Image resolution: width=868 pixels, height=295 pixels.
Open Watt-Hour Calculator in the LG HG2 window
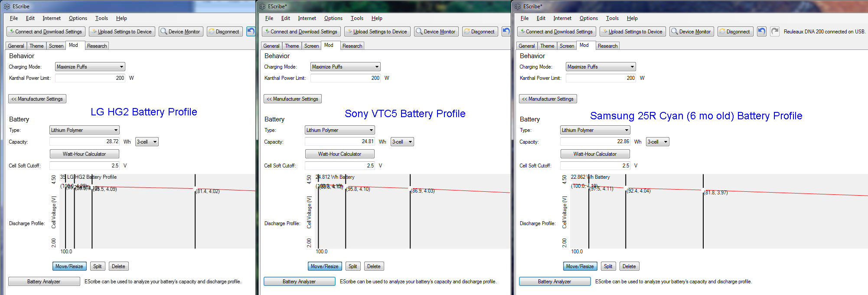pyautogui.click(x=84, y=154)
